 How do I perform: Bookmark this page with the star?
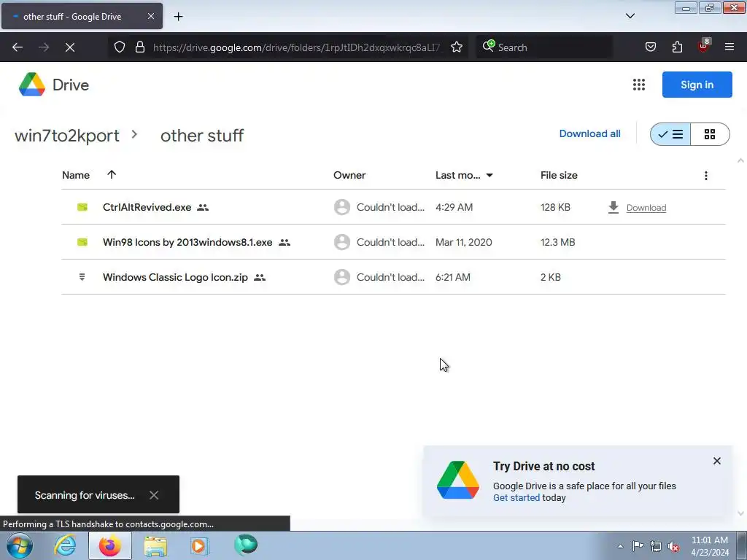click(457, 47)
